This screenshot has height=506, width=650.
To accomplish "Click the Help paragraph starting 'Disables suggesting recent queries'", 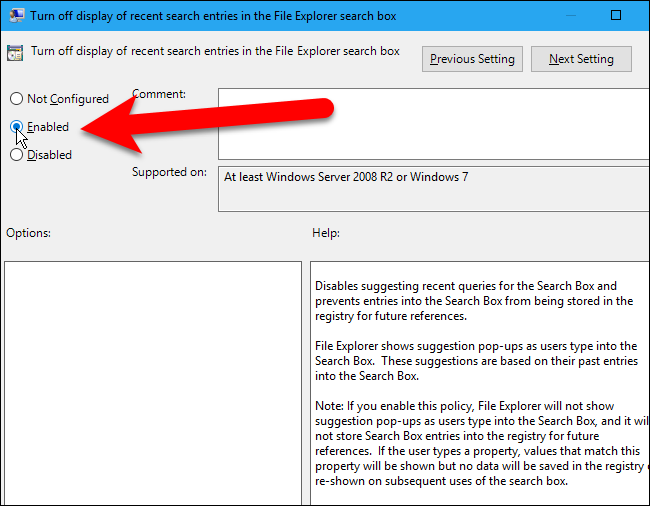I will click(x=474, y=301).
